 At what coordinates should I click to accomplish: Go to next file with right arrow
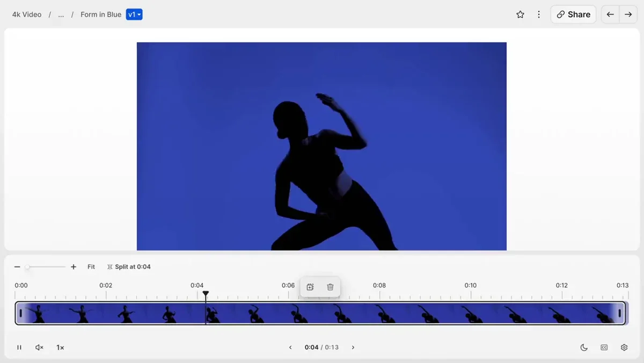click(628, 14)
